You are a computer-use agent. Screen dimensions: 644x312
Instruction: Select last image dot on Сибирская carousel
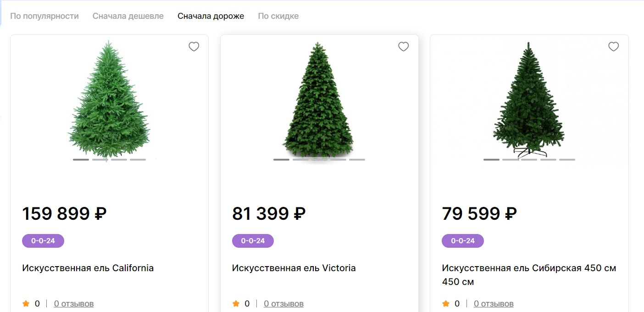pos(567,160)
